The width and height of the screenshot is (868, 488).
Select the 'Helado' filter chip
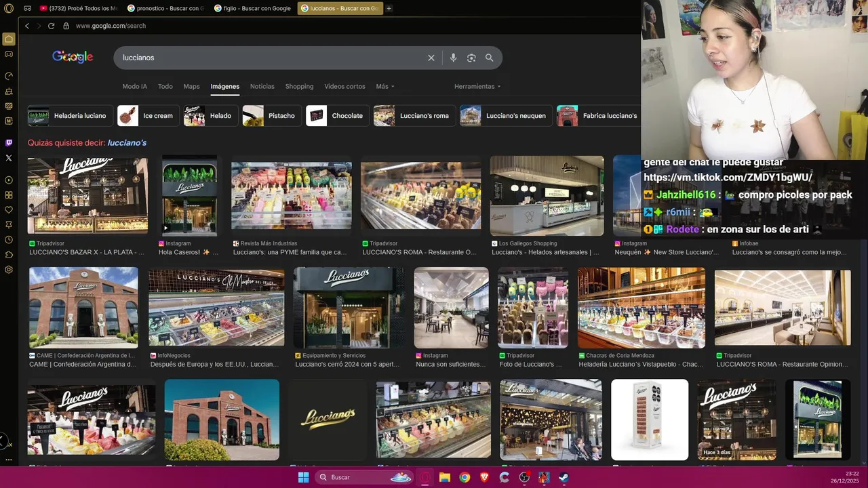(210, 116)
